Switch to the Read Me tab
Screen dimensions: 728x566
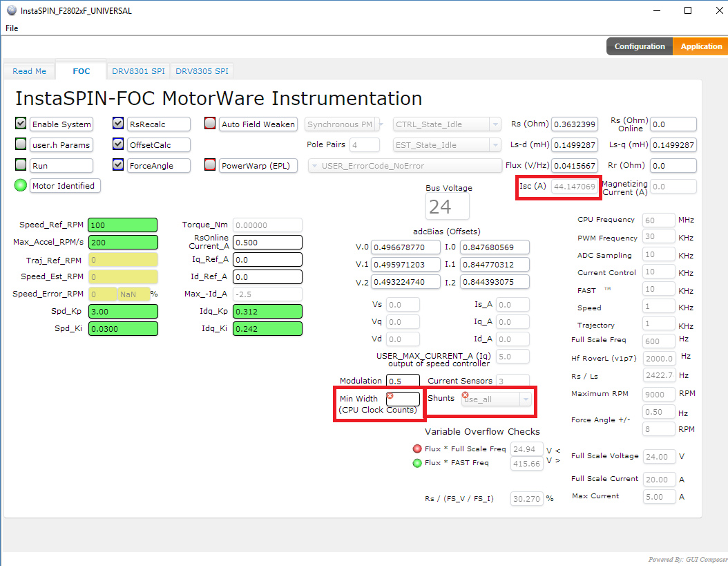coord(29,71)
